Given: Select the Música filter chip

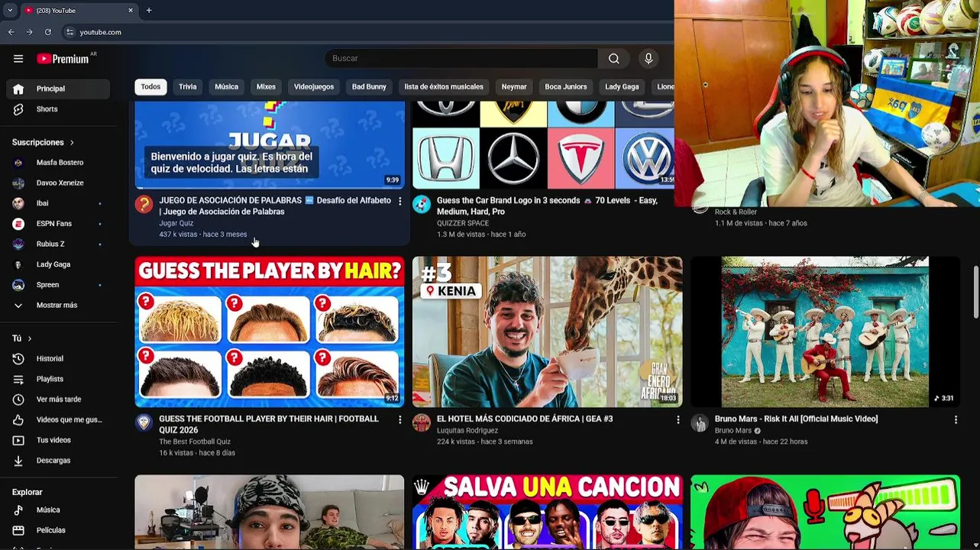Looking at the screenshot, I should (x=226, y=86).
